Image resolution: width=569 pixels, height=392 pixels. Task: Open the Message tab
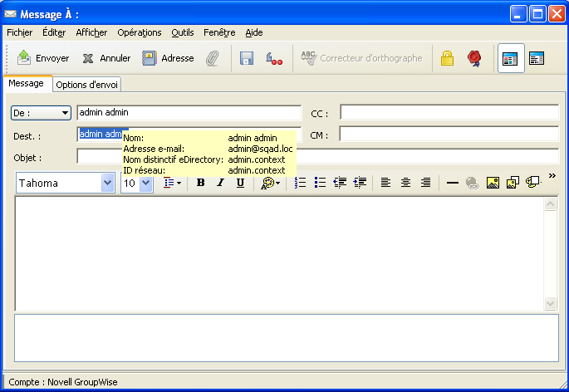pos(26,84)
